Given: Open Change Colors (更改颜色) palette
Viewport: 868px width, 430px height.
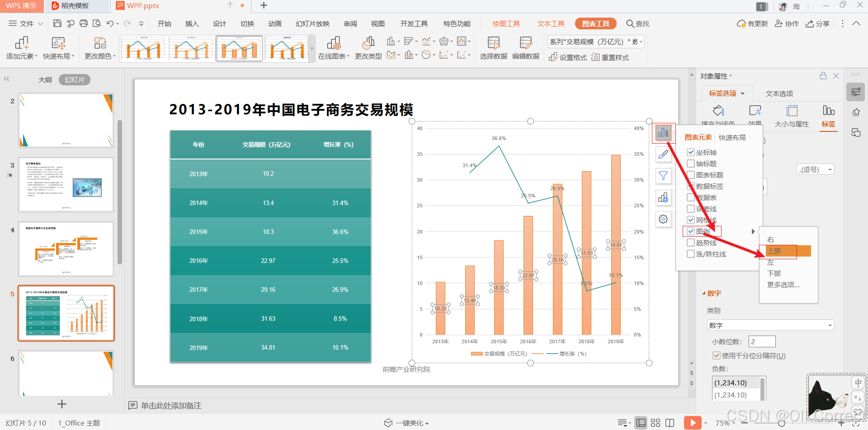Looking at the screenshot, I should click(100, 48).
